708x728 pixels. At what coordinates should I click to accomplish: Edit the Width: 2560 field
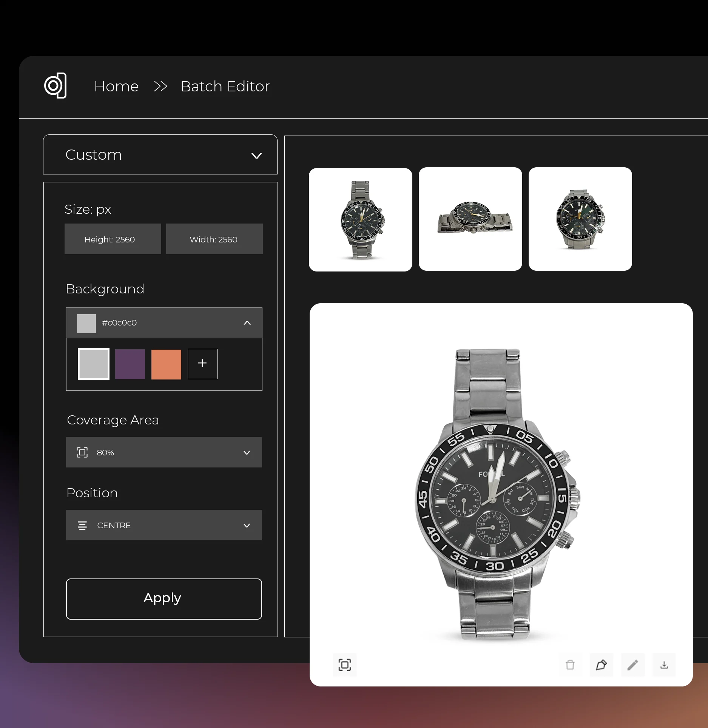pyautogui.click(x=214, y=239)
